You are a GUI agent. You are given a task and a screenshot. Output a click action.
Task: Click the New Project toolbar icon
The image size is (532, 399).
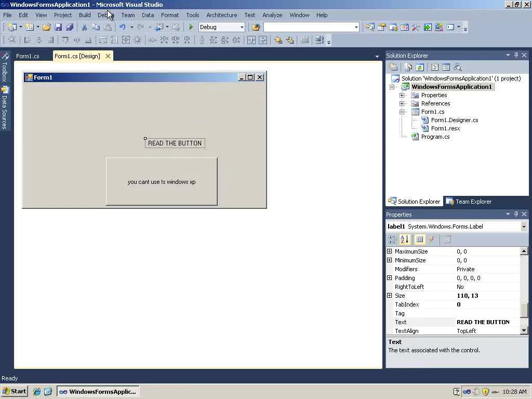[x=12, y=27]
